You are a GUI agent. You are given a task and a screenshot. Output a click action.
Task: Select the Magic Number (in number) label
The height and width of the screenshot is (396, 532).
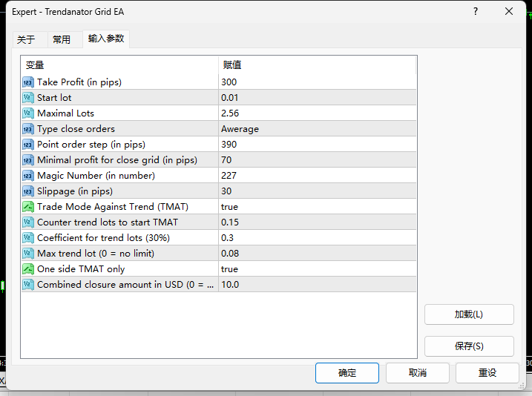pos(96,176)
